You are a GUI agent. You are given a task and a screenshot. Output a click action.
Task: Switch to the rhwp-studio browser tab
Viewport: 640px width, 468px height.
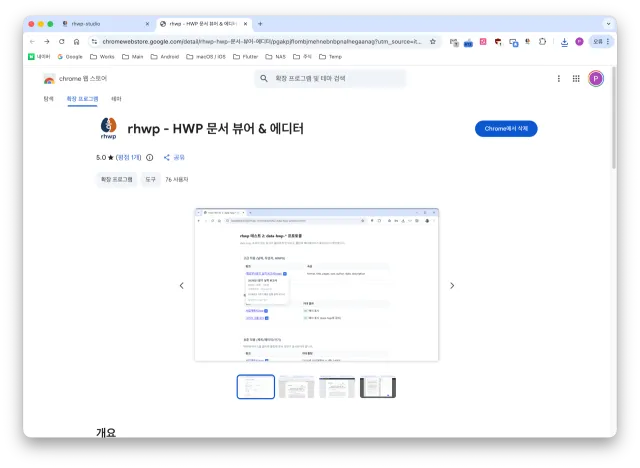(x=100, y=23)
